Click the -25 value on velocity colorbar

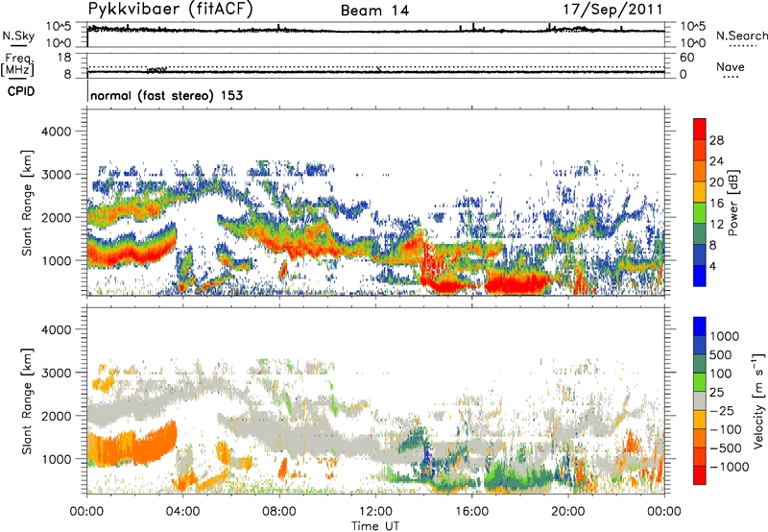pyautogui.click(x=722, y=410)
